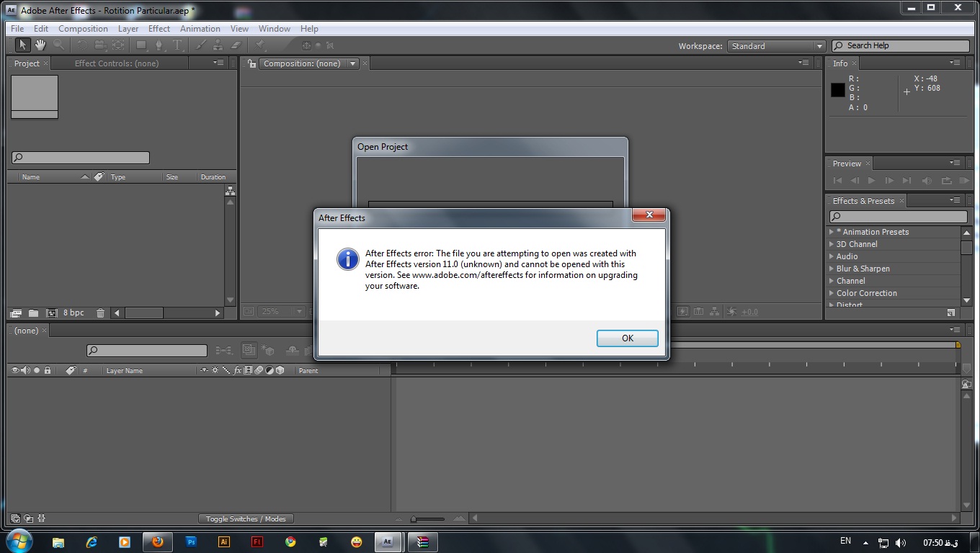Expand Transfer Controls pane icon at timeline bottom

click(28, 518)
